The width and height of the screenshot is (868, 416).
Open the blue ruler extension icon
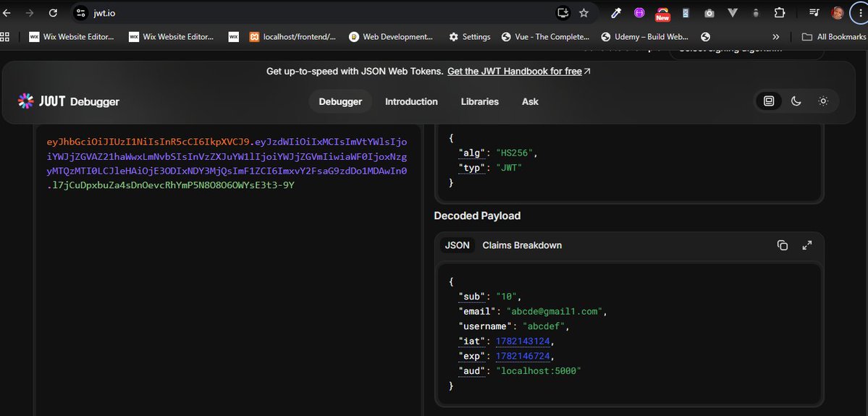point(686,13)
